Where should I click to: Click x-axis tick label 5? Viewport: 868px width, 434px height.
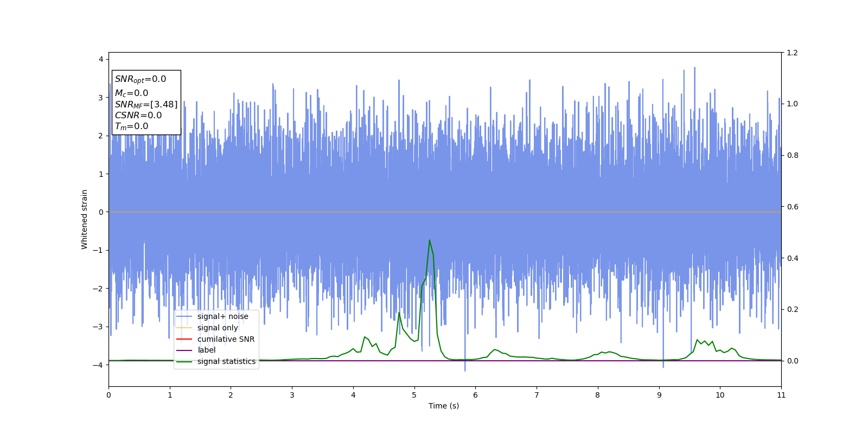pos(414,395)
